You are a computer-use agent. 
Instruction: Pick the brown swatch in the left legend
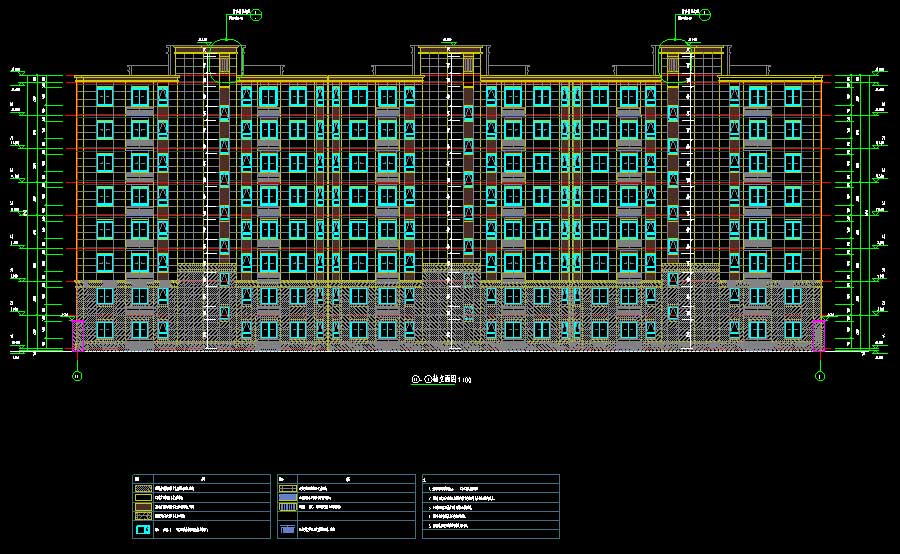coord(143,508)
